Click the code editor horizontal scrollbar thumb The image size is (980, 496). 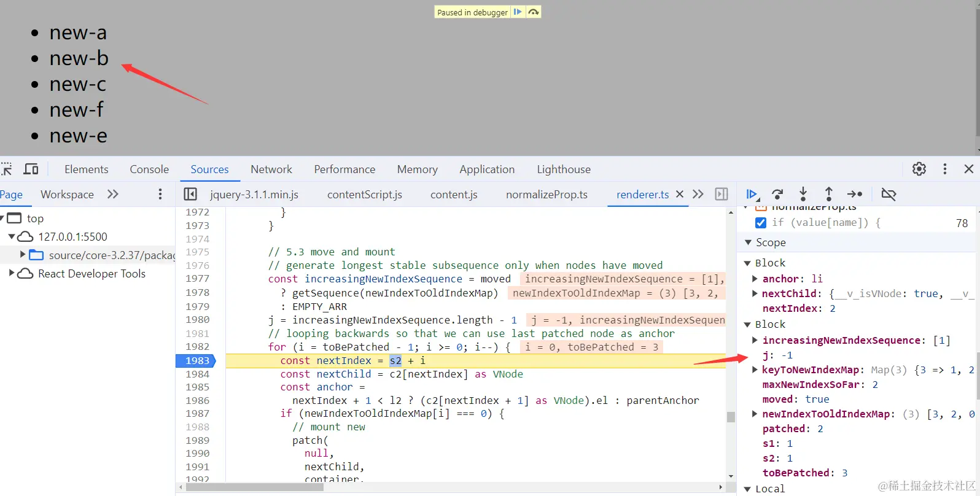pos(255,487)
